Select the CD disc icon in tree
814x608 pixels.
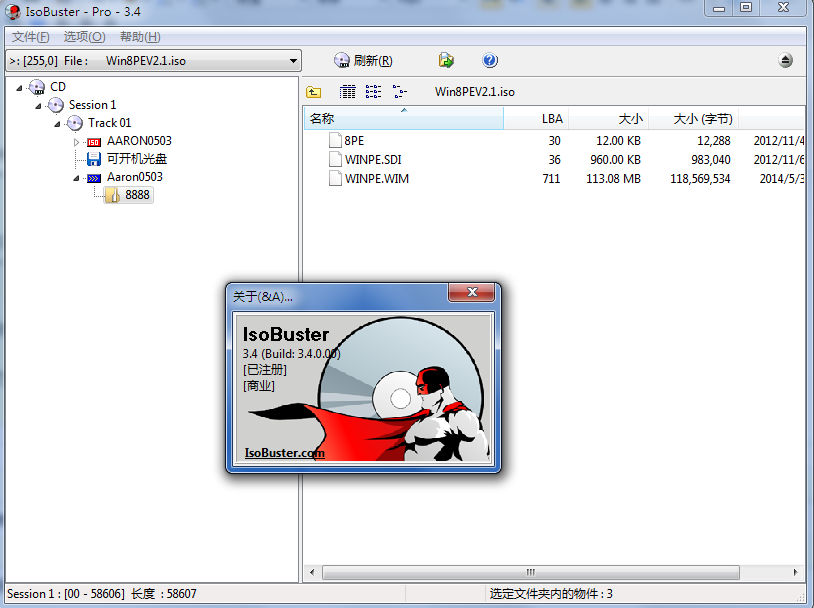click(37, 87)
